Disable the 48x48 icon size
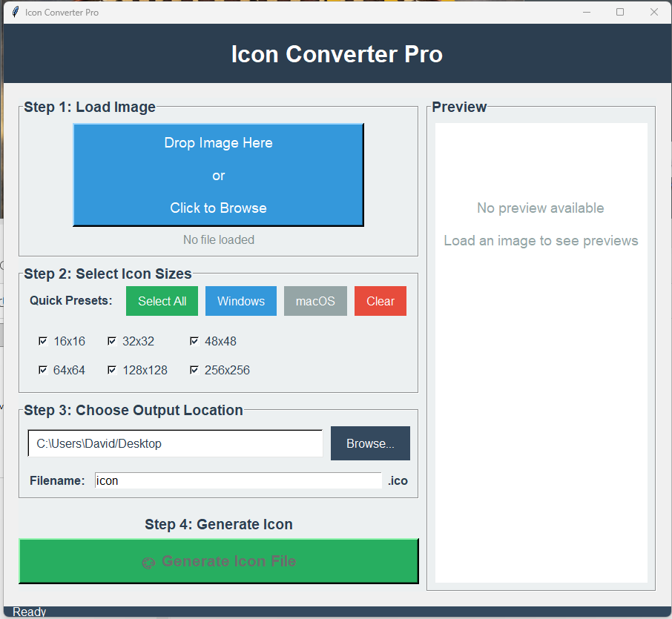 point(194,341)
